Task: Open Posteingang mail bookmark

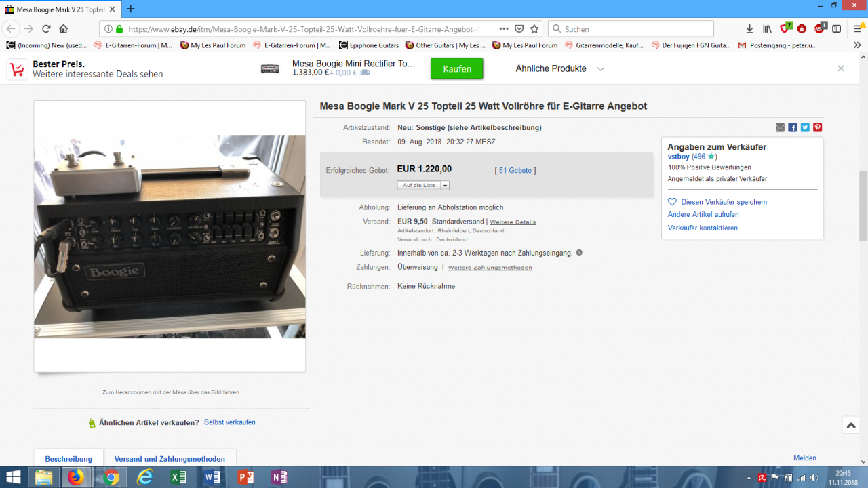Action: point(778,45)
